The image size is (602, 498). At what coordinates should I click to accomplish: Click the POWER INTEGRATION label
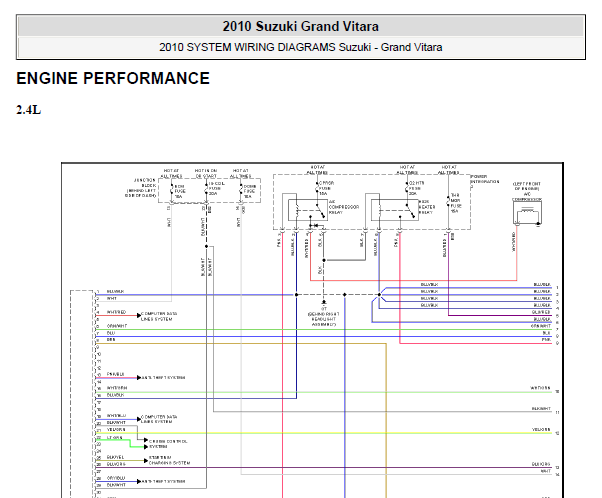click(x=485, y=181)
